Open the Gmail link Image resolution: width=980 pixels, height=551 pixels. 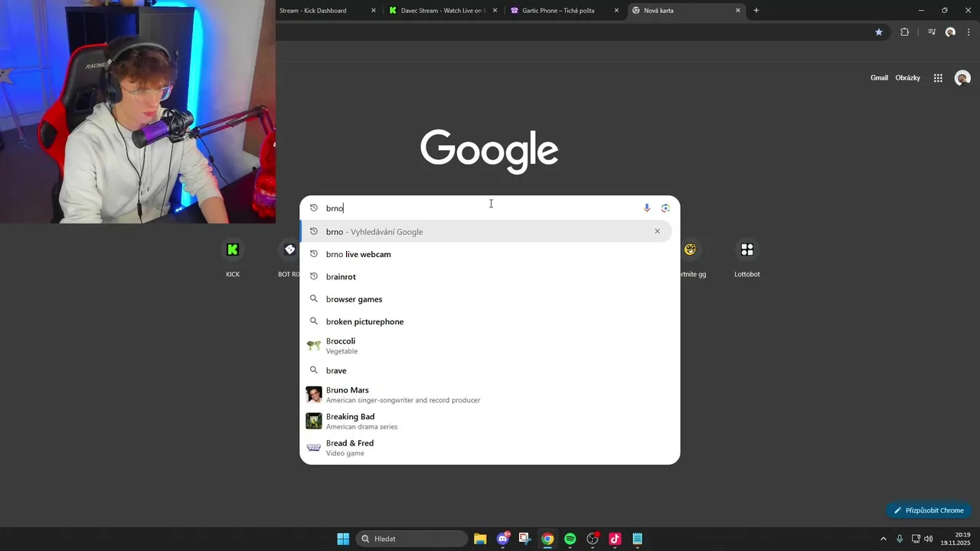879,78
